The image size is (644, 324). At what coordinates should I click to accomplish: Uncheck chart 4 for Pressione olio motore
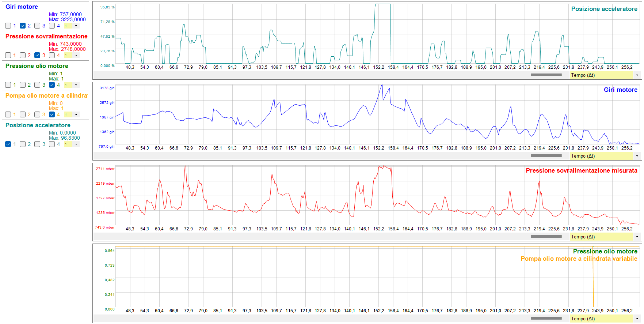click(52, 85)
